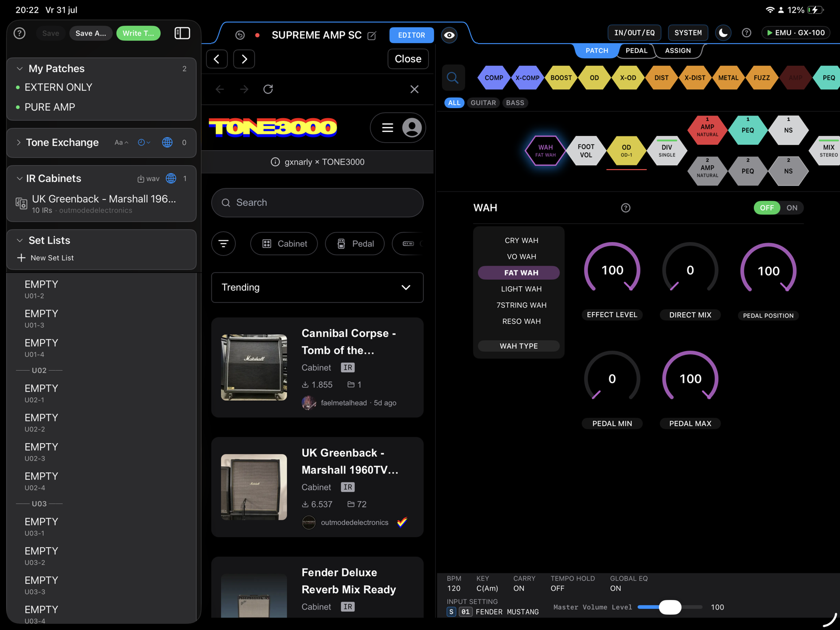Click the effect search magnifier icon
Viewport: 840px width, 630px height.
pos(453,78)
